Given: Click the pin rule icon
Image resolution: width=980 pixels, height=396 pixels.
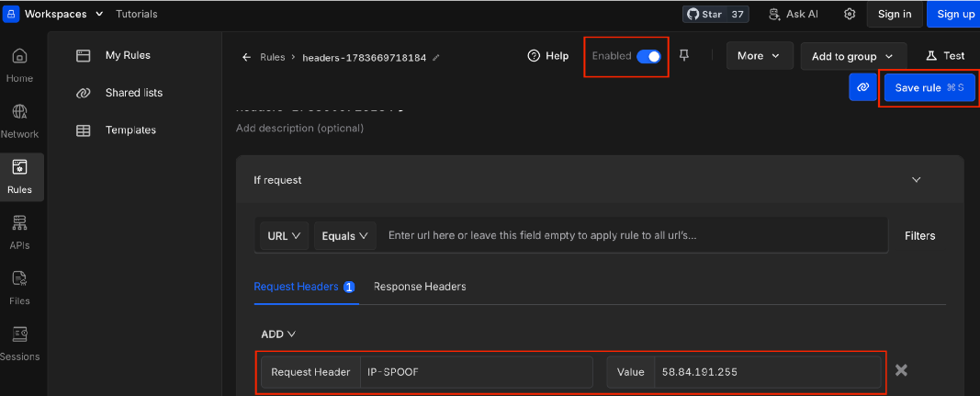Looking at the screenshot, I should coord(684,56).
